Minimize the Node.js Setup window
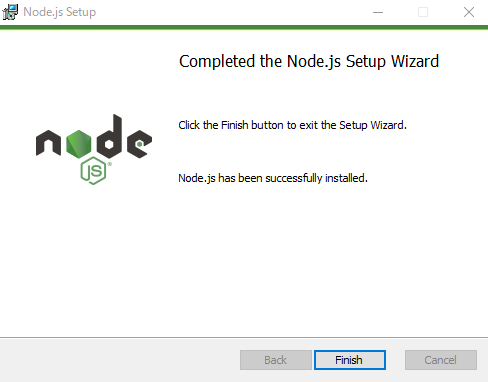Viewport: 488px width, 382px height. point(378,12)
